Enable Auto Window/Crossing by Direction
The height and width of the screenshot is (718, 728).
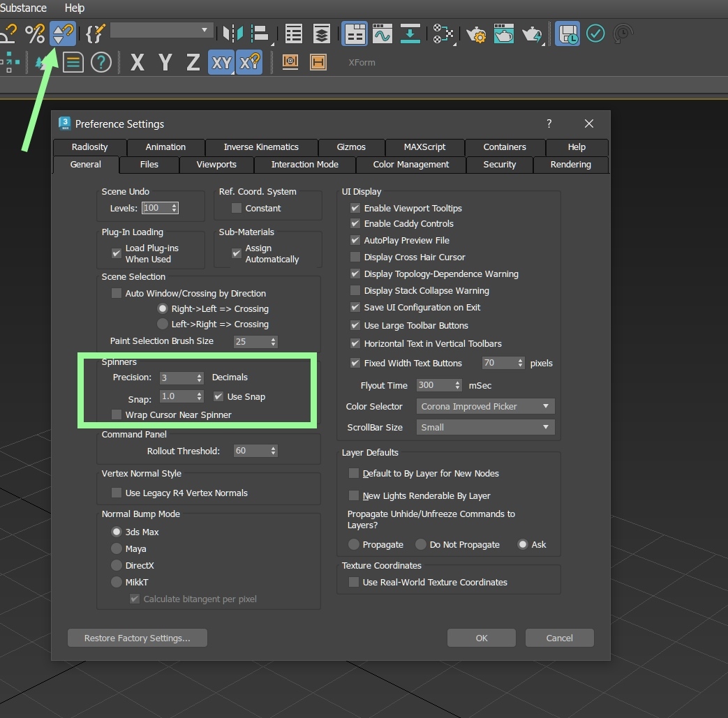(117, 293)
